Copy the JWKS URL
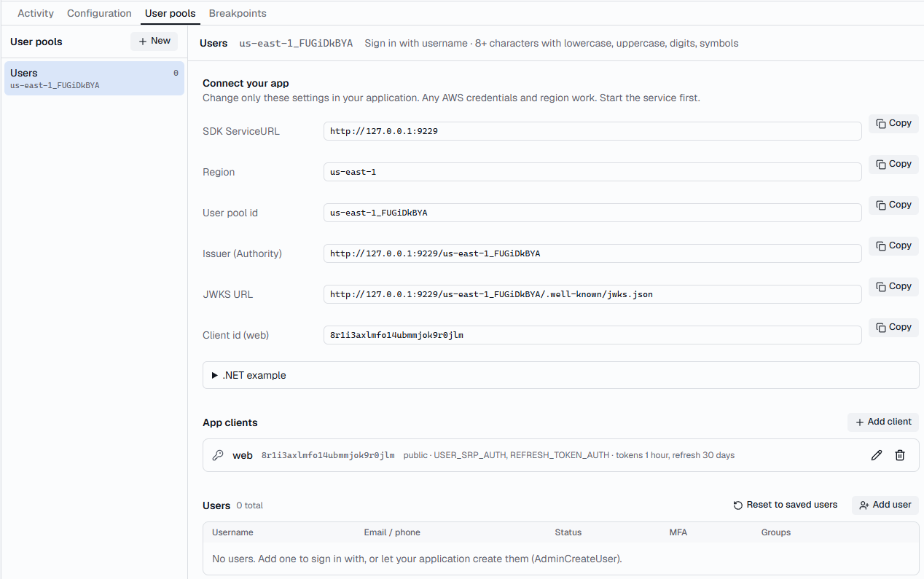924x579 pixels. coord(893,286)
